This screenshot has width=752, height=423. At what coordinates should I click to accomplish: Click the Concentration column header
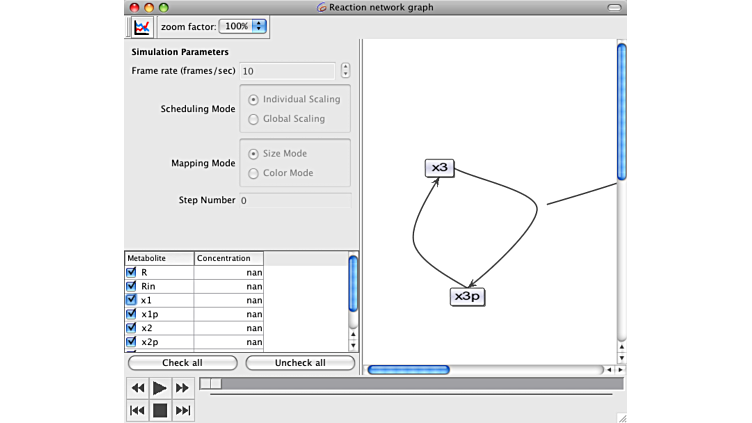(x=228, y=258)
